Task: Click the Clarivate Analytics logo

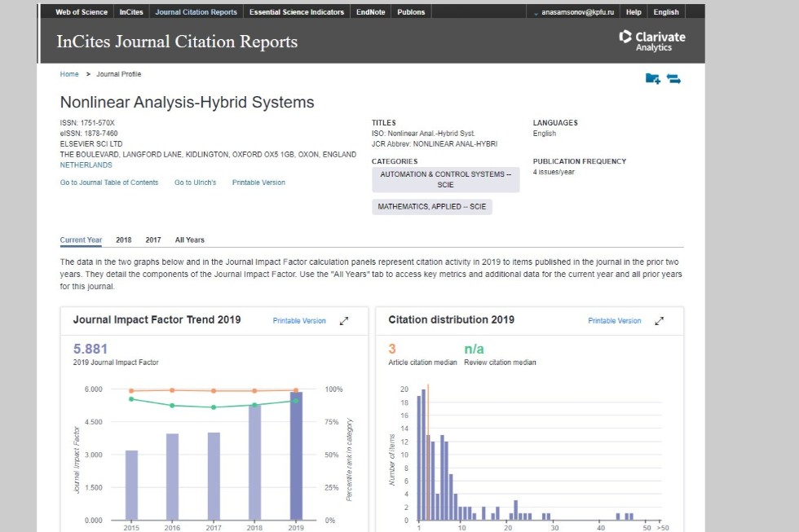Action: (652, 41)
